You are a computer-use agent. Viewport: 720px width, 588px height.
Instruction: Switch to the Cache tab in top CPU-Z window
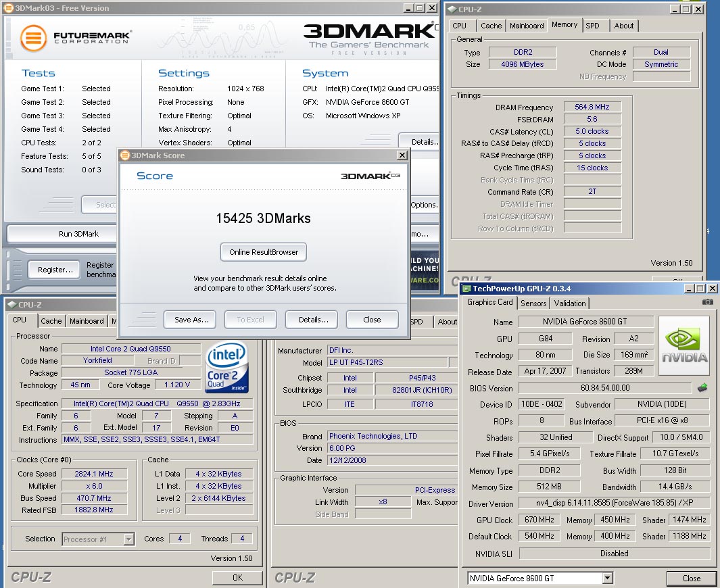click(x=491, y=26)
